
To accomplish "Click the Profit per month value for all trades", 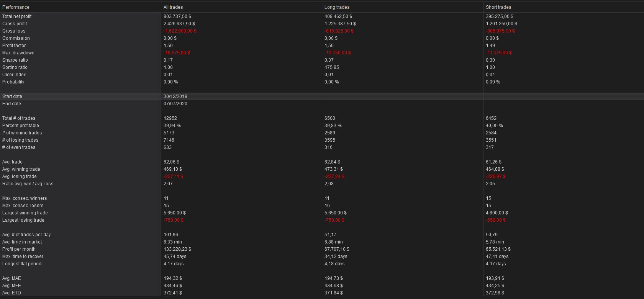I will (177, 249).
